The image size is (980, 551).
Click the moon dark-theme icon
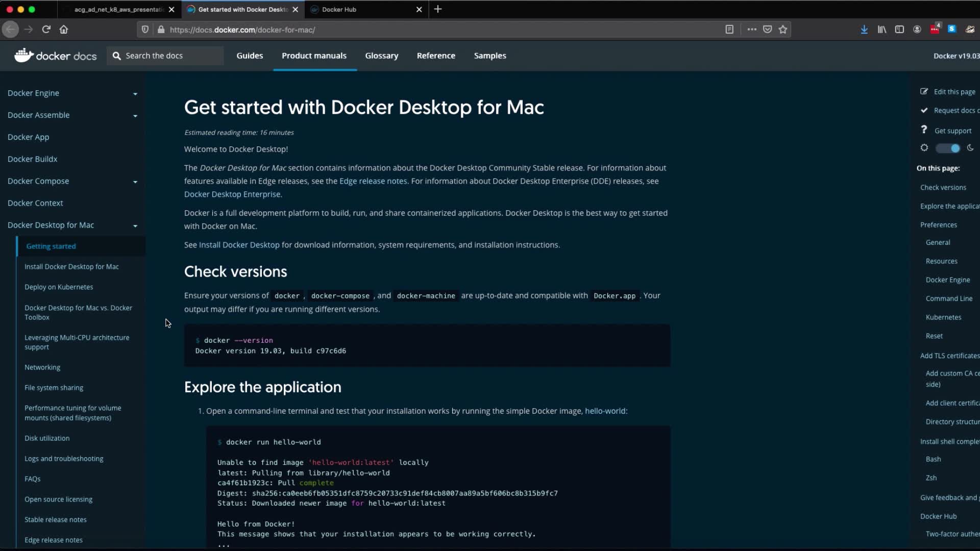(970, 148)
